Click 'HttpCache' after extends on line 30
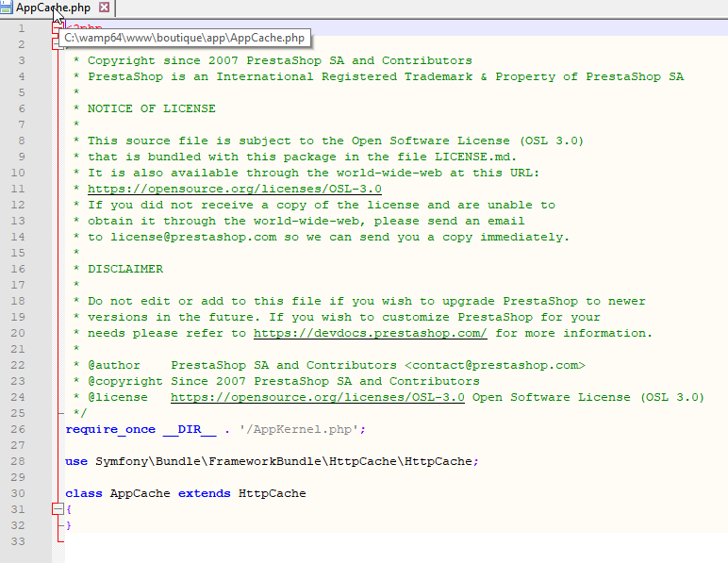The width and height of the screenshot is (728, 563). pyautogui.click(x=273, y=493)
